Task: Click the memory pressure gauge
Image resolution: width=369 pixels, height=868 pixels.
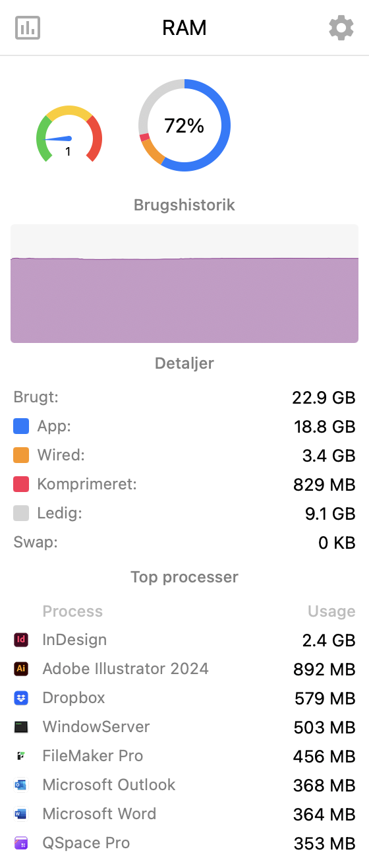Action: 69,134
